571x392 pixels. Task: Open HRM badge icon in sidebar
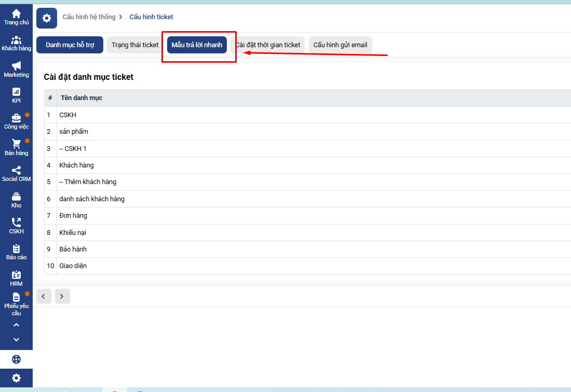coord(16,275)
